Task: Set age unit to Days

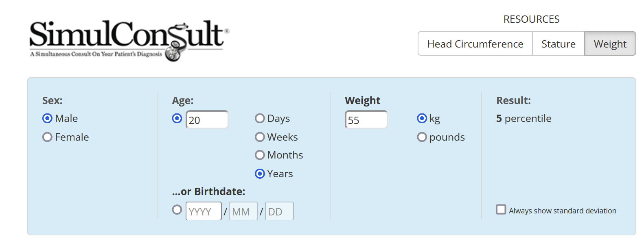Action: click(x=260, y=118)
